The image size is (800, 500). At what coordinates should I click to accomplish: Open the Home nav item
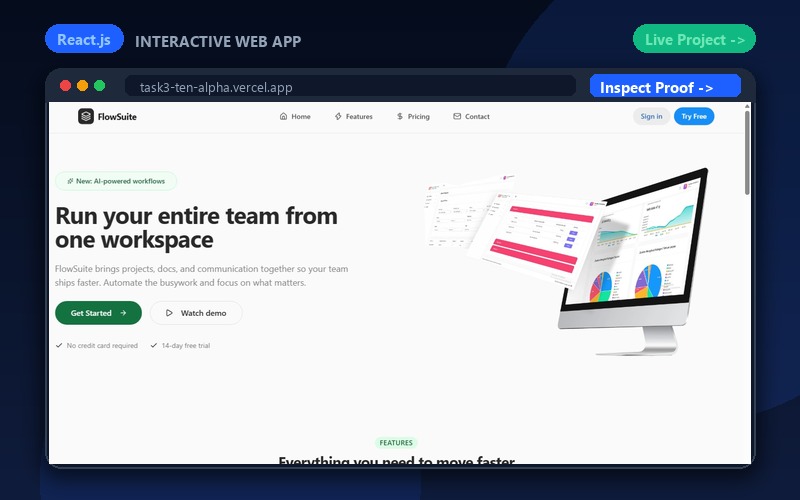tap(295, 116)
